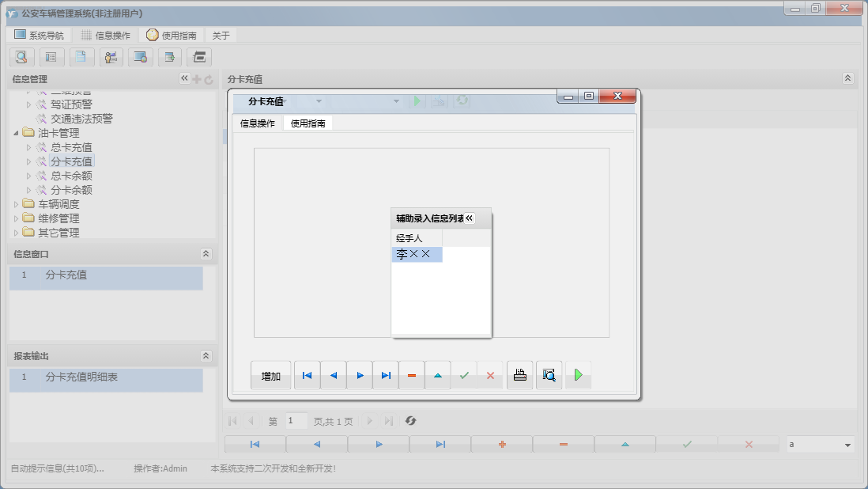The width and height of the screenshot is (868, 489).
Task: Click teal up-triangle edit icon in dialog
Action: click(438, 376)
